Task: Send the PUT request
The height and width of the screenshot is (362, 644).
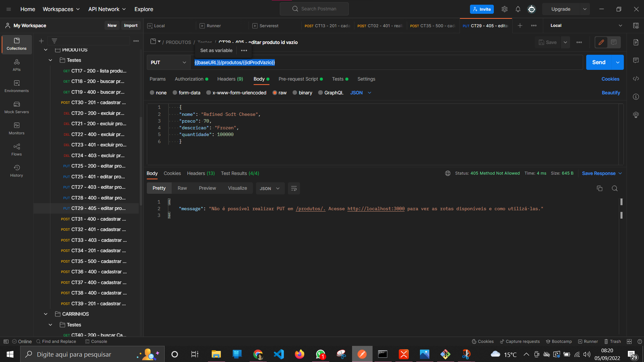Action: 599,62
